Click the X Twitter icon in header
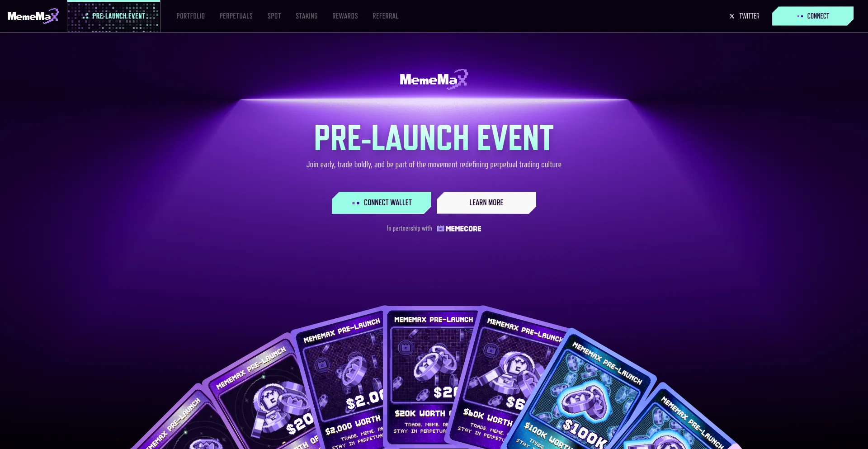The width and height of the screenshot is (868, 449). (732, 16)
